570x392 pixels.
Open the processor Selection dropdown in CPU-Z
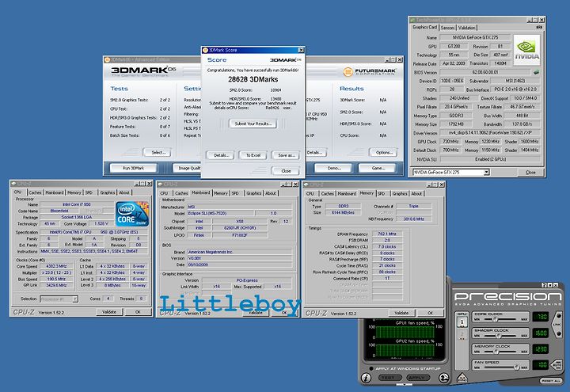[75, 299]
